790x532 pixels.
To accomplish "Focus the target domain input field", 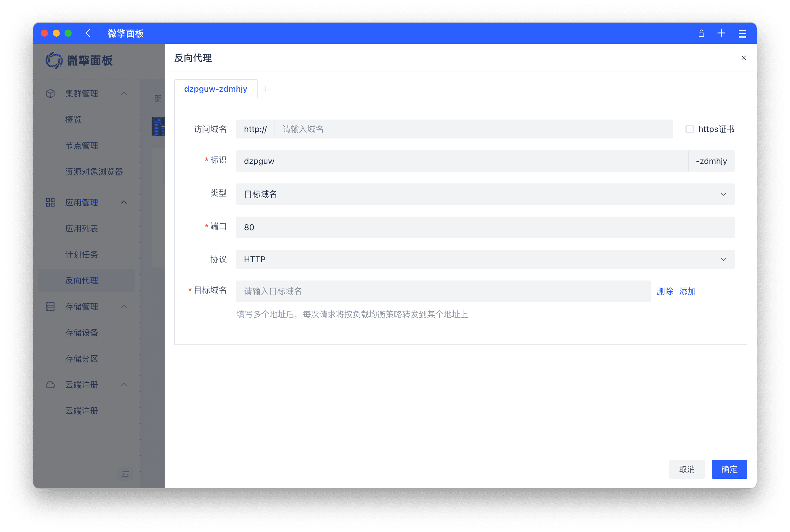I will tap(443, 291).
